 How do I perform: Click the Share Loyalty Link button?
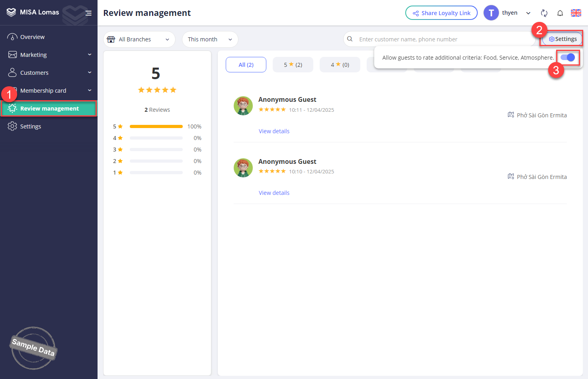click(441, 13)
